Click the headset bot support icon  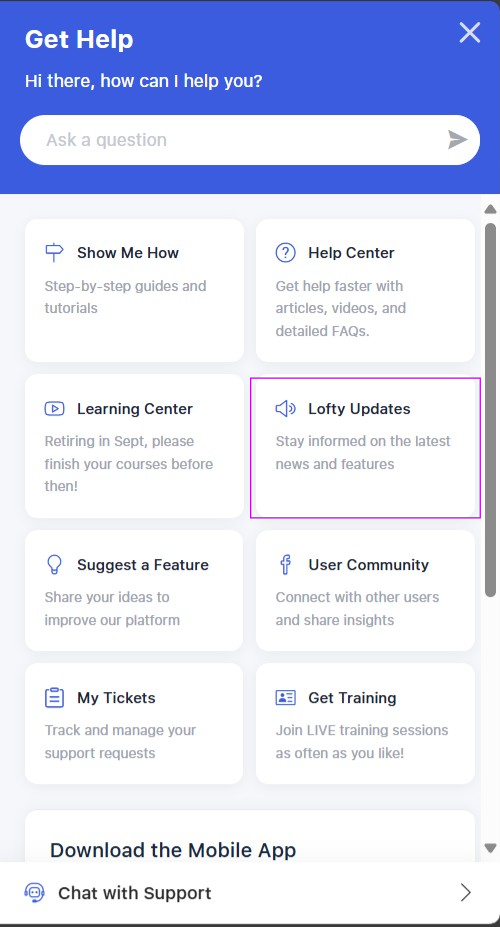34,892
